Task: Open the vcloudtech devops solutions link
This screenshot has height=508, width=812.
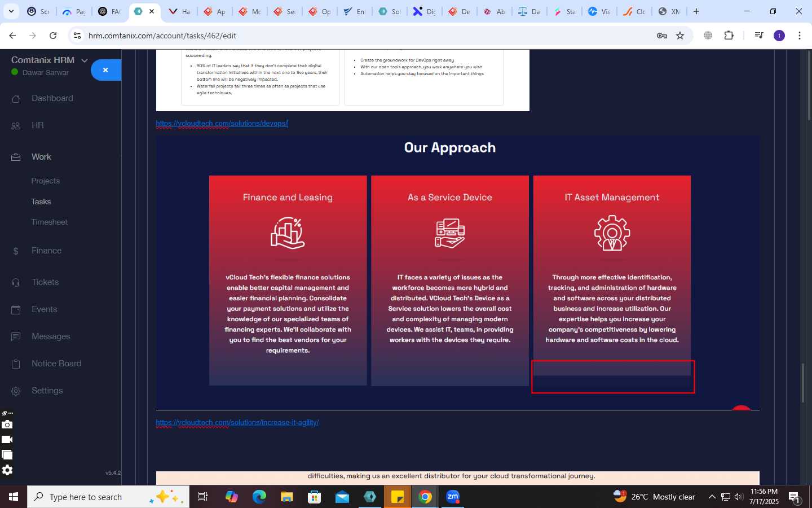Action: 222,124
